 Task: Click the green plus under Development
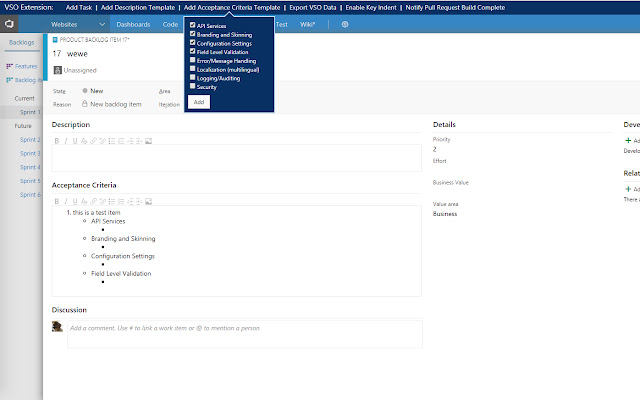click(x=628, y=140)
